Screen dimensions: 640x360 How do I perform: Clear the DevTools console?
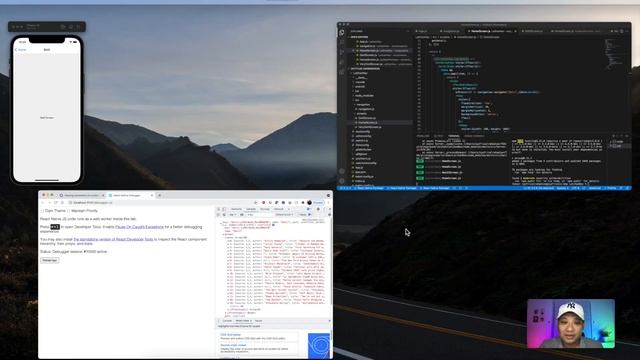[x=224, y=214]
